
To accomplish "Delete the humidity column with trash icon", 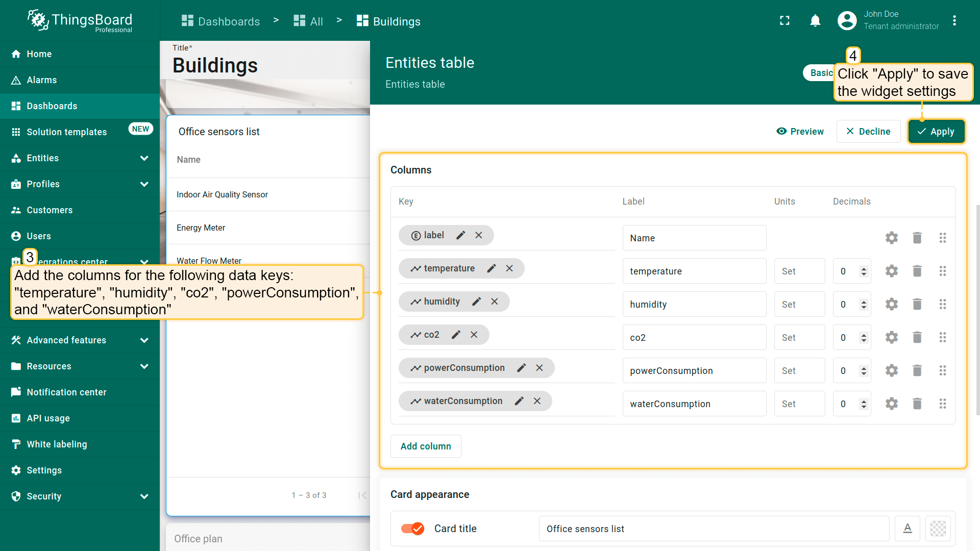I will pyautogui.click(x=917, y=304).
